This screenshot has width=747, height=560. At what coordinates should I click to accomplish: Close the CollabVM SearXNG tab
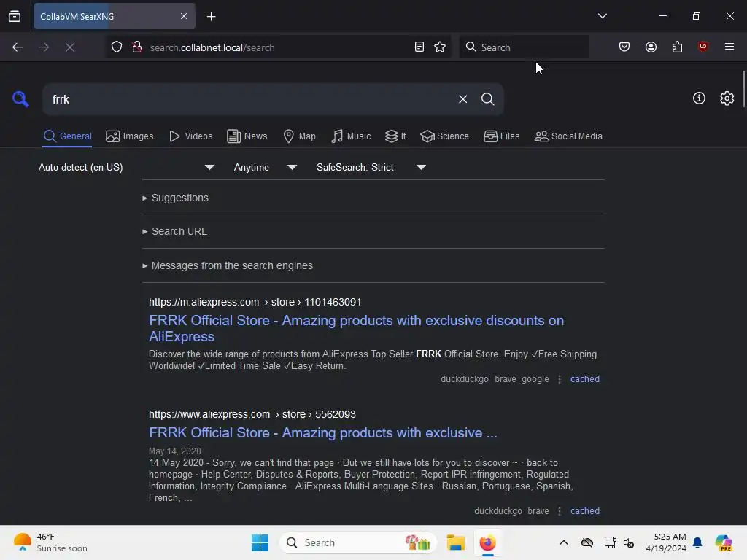coord(184,16)
